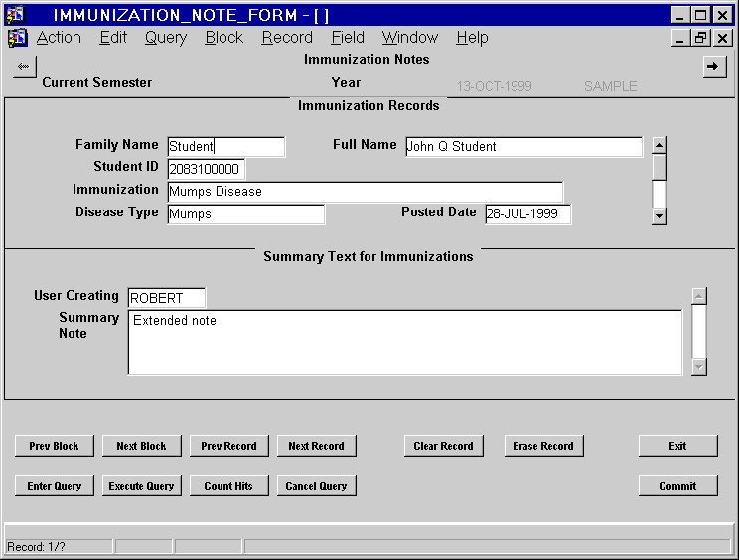Click the Clear Record button

pyautogui.click(x=443, y=446)
